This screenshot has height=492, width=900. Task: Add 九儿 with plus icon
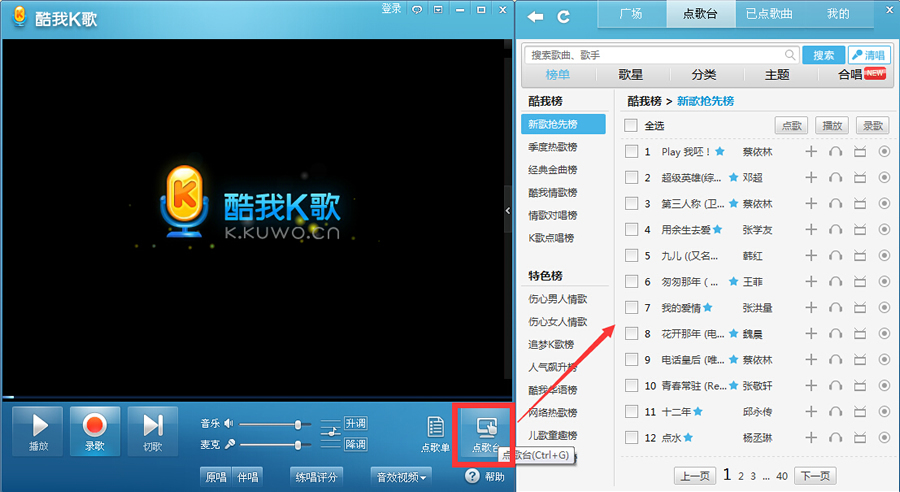(x=810, y=255)
